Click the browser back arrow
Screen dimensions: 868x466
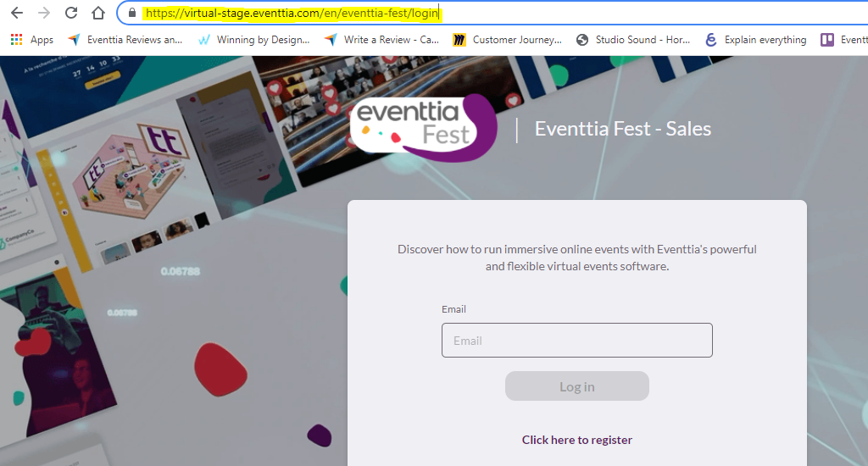[16, 14]
